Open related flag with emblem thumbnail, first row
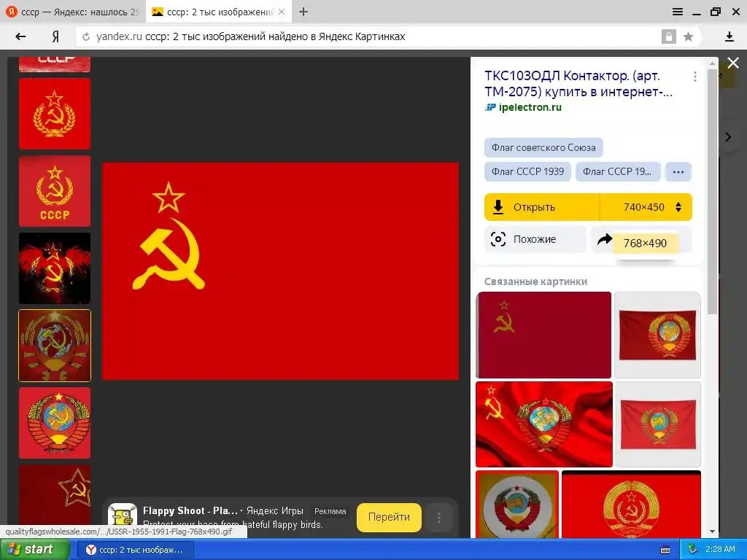The height and width of the screenshot is (560, 747). (x=657, y=335)
